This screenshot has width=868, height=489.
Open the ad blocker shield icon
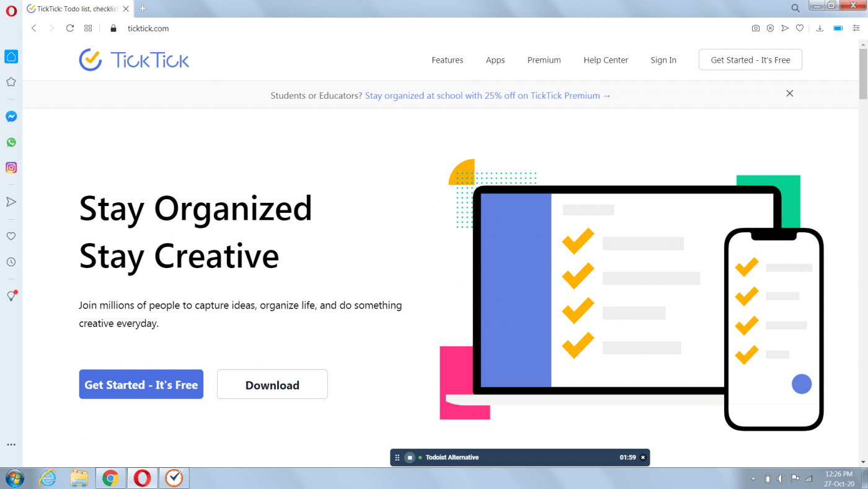coord(770,29)
